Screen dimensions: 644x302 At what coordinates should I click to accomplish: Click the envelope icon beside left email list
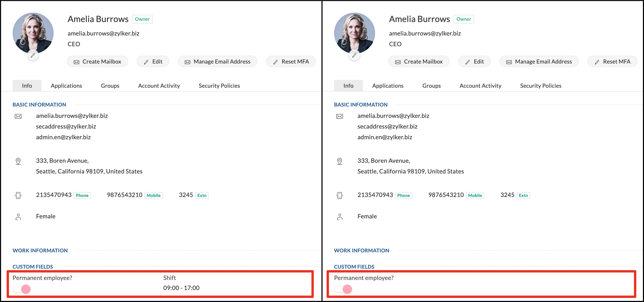point(18,116)
